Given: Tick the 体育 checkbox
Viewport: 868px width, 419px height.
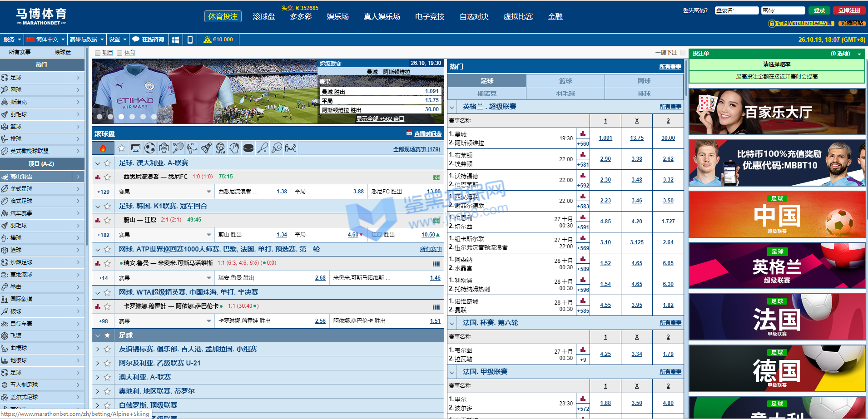Looking at the screenshot, I should coord(119,53).
